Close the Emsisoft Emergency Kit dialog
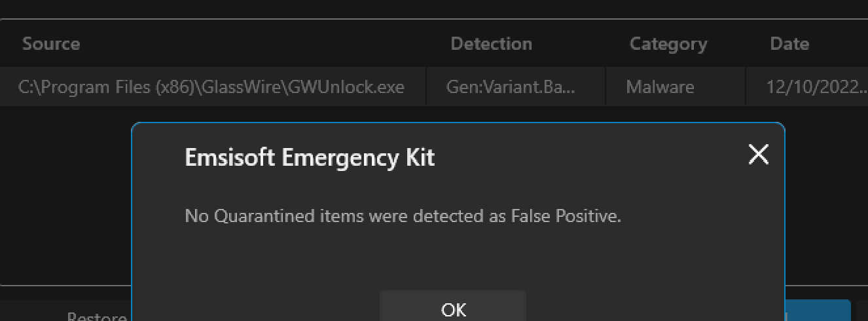The height and width of the screenshot is (321, 868). pos(758,155)
